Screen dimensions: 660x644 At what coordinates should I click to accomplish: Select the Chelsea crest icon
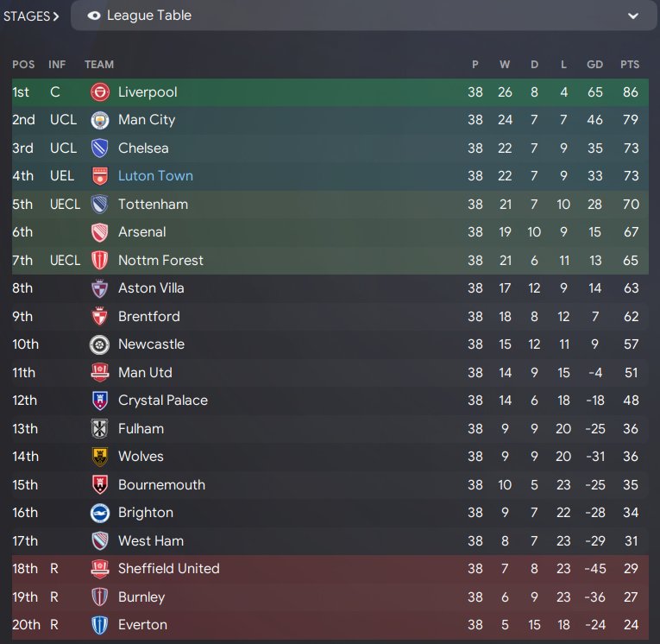click(x=100, y=148)
